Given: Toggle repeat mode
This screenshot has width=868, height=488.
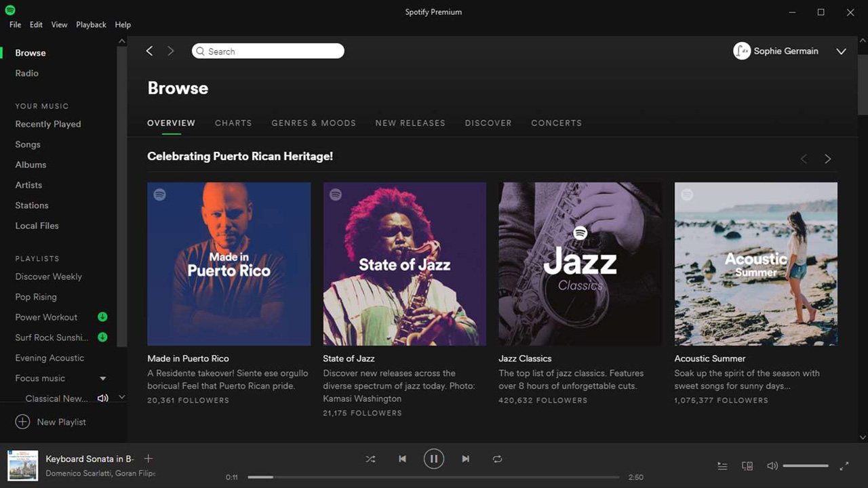Looking at the screenshot, I should pos(497,459).
